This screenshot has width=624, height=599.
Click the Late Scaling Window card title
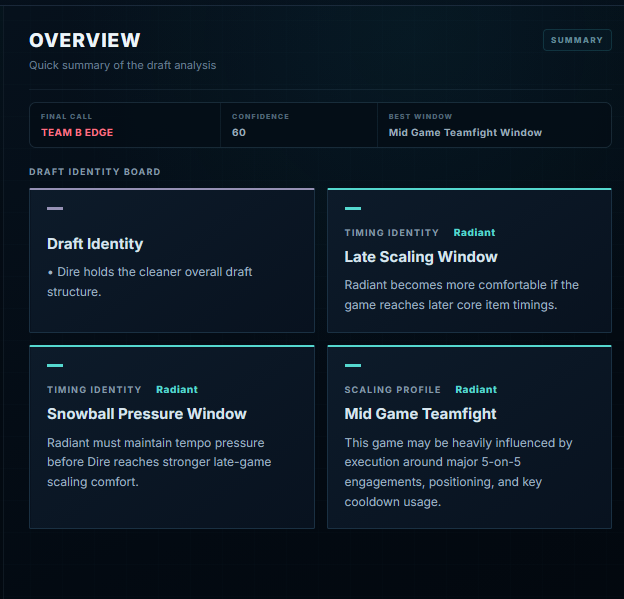coord(421,257)
